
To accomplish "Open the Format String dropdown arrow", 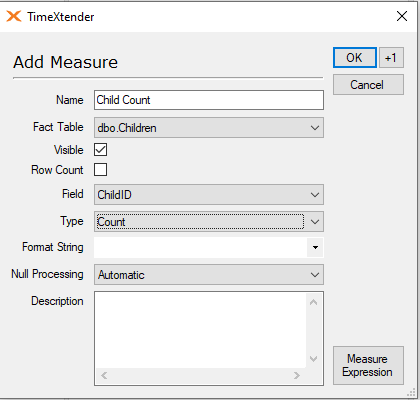I will coord(315,248).
